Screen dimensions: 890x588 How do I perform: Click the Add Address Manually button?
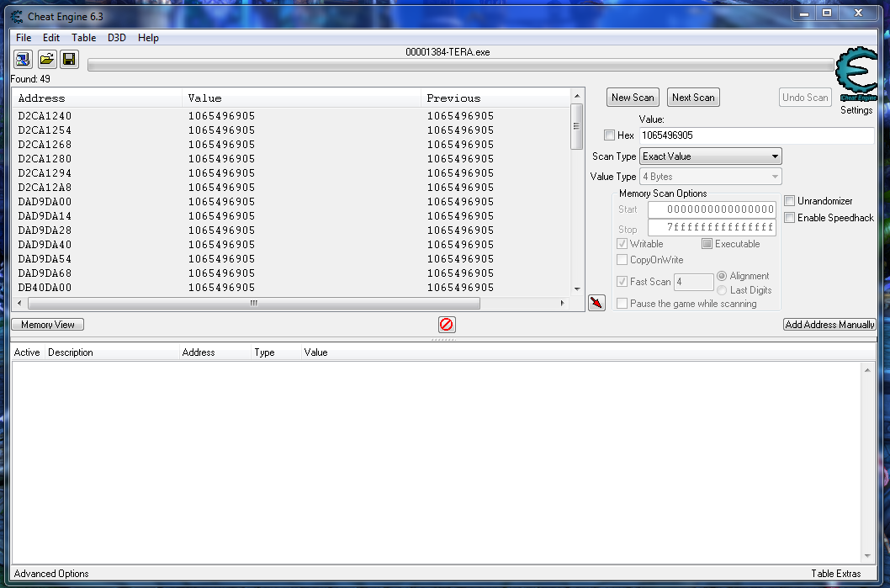[829, 325]
